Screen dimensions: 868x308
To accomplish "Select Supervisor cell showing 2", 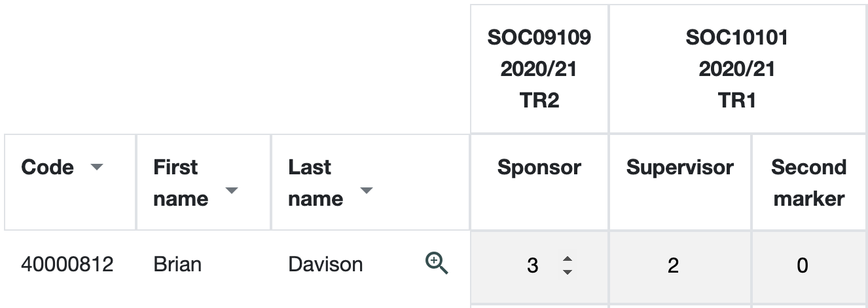I will point(680,266).
